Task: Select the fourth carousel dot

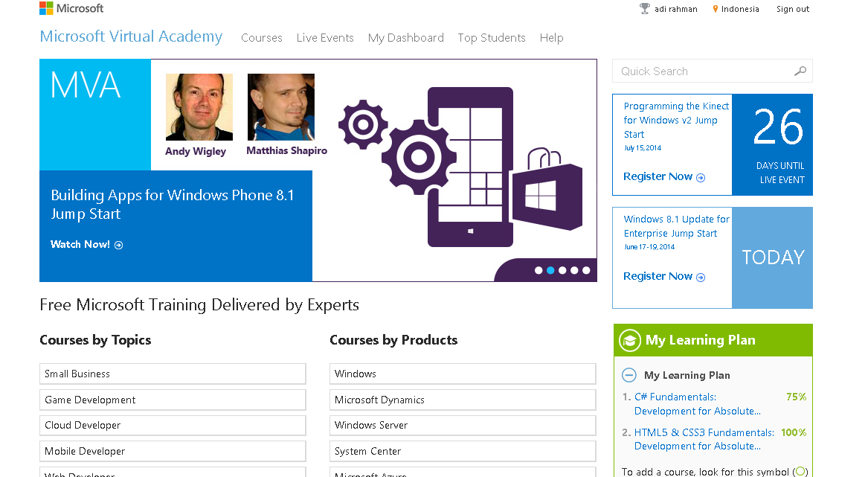Action: [574, 270]
